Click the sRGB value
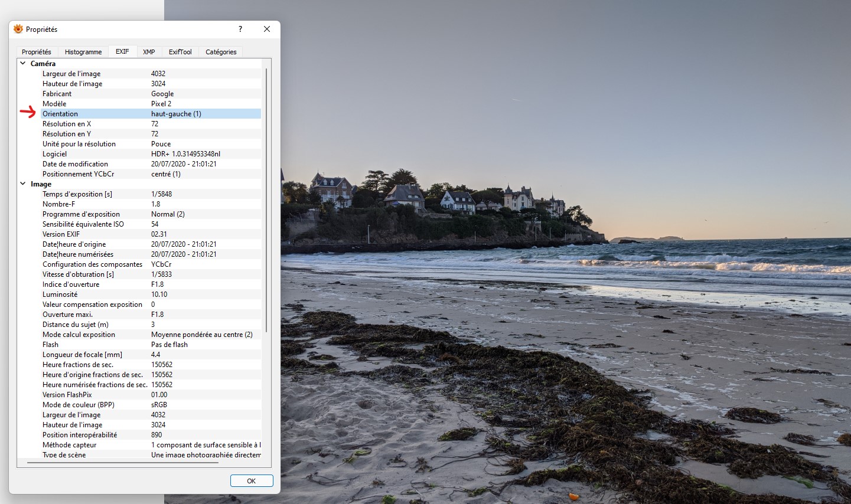 [x=159, y=405]
